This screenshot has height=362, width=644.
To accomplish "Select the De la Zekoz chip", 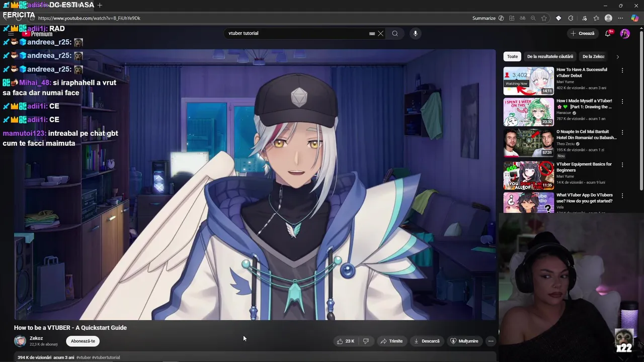I will click(x=593, y=56).
